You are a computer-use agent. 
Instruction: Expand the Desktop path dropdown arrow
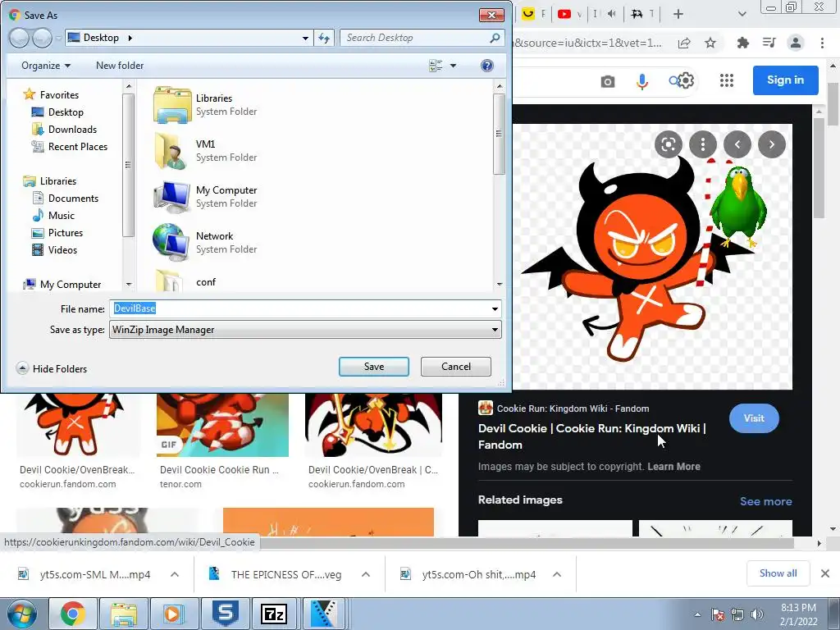tap(305, 38)
